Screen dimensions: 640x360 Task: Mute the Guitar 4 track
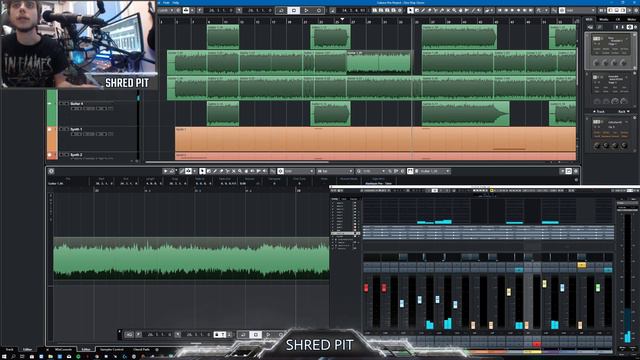[62, 104]
